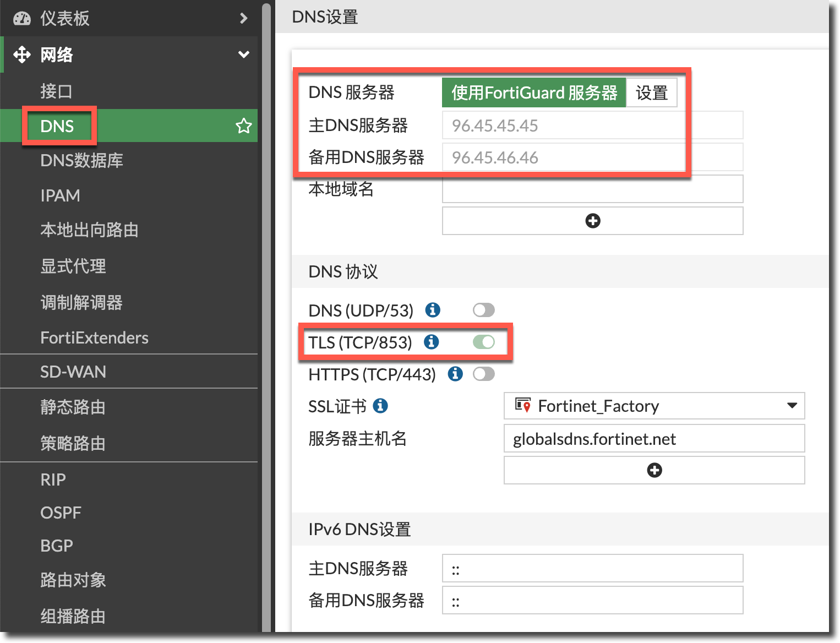The height and width of the screenshot is (643, 840).
Task: Open the SD-WAN page
Action: tap(129, 372)
